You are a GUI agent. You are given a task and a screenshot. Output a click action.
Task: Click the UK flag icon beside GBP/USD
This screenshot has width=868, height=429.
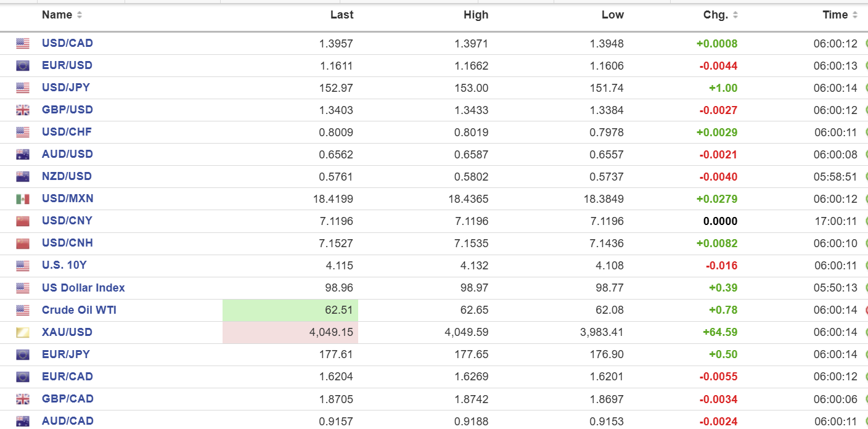[23, 110]
